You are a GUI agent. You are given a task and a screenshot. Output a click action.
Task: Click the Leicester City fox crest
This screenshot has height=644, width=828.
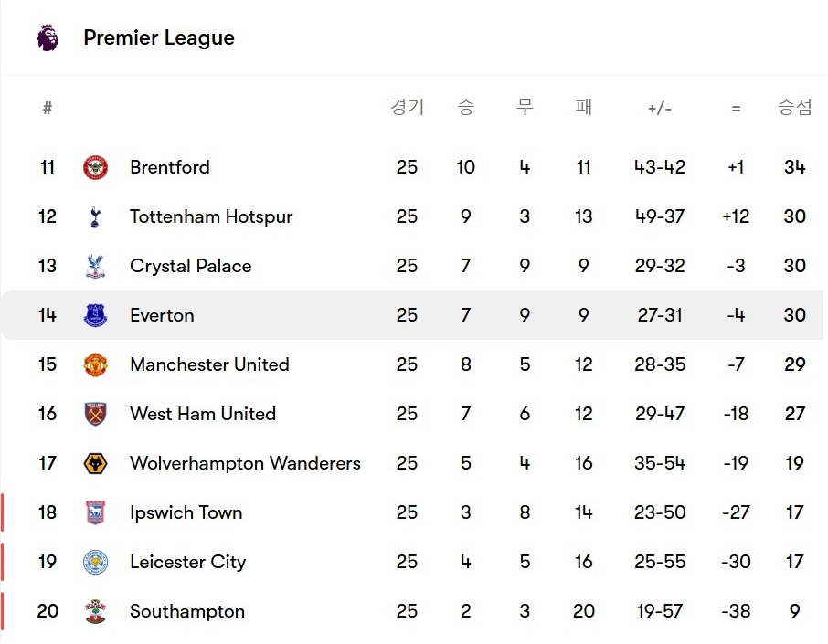point(96,562)
